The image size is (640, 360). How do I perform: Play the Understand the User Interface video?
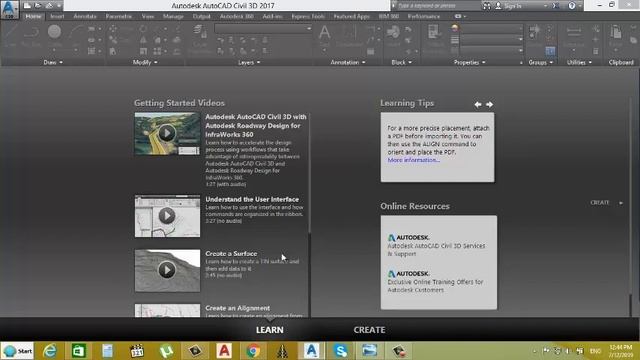coord(167,216)
